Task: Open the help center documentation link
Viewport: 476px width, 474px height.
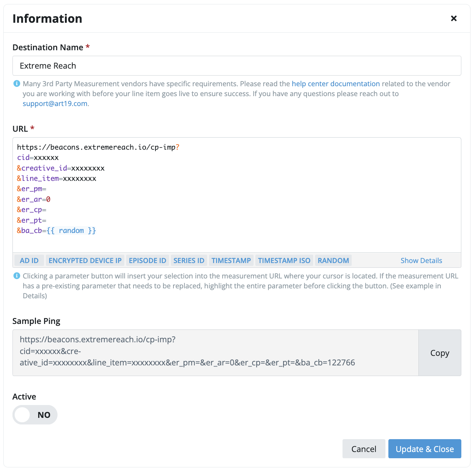Action: (x=336, y=84)
